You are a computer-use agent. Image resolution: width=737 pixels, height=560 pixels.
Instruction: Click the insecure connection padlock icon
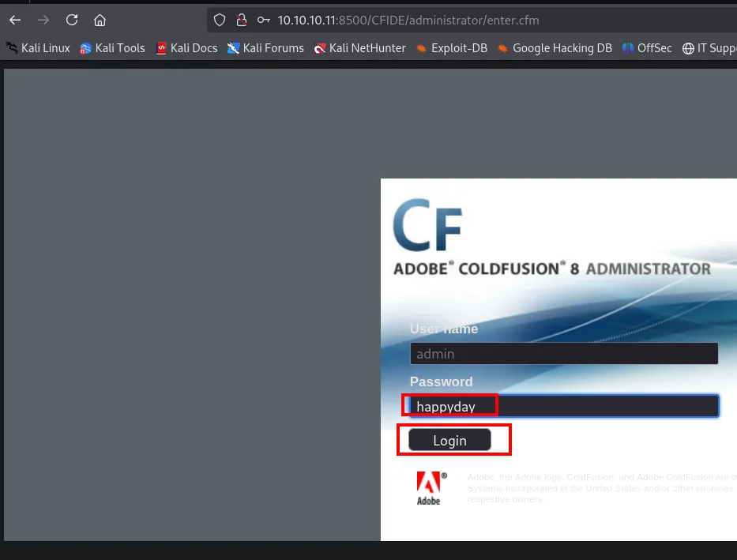pos(242,21)
